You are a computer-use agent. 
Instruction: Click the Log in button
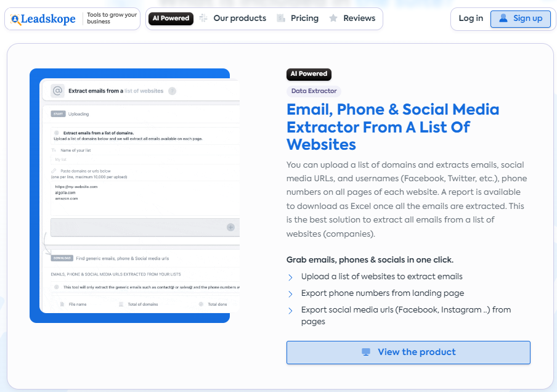pos(471,18)
